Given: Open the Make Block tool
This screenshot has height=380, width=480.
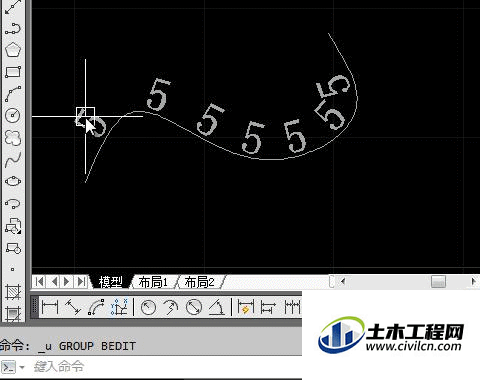Looking at the screenshot, I should 13,248.
